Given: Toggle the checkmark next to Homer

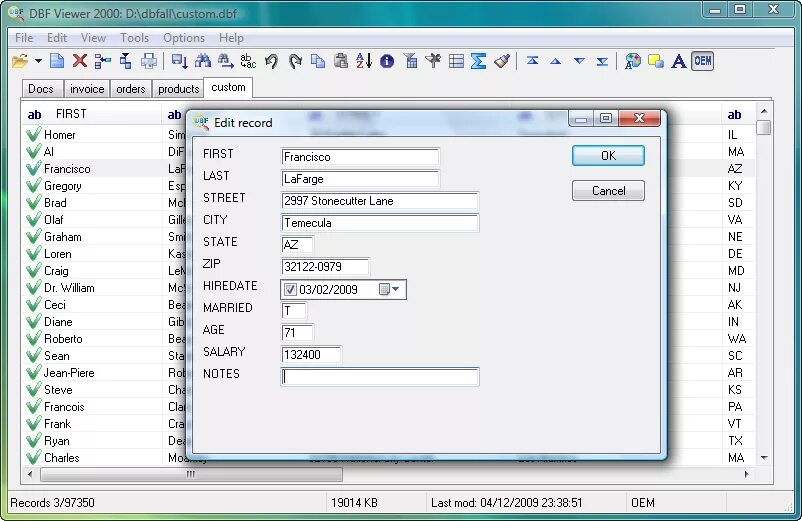Looking at the screenshot, I should (33, 134).
